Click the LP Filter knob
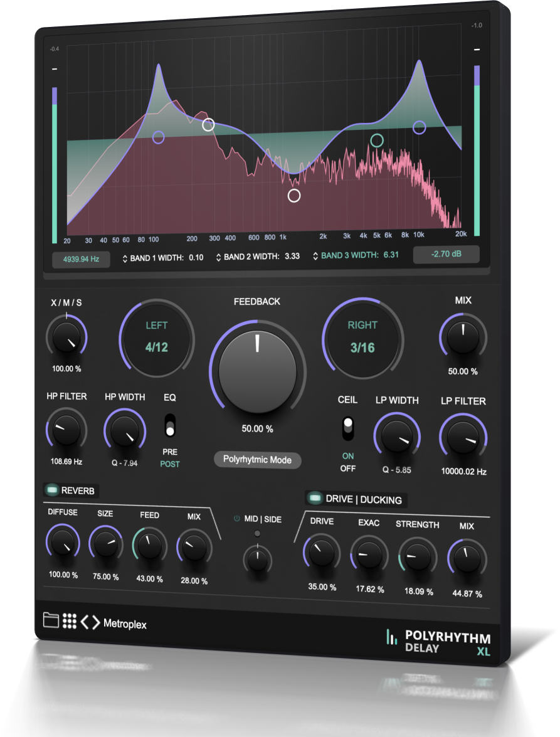This screenshot has width=560, height=737. click(x=463, y=437)
